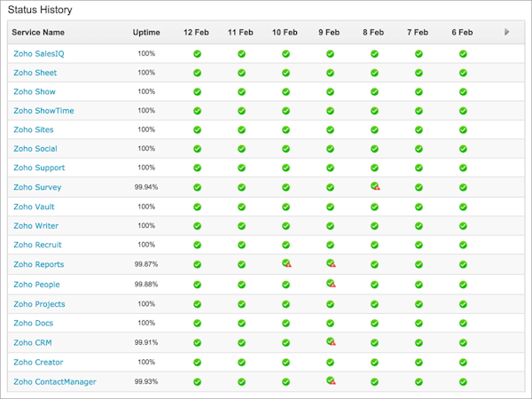Open the Zoho CRM service link
Image resolution: width=532 pixels, height=399 pixels.
pyautogui.click(x=32, y=342)
